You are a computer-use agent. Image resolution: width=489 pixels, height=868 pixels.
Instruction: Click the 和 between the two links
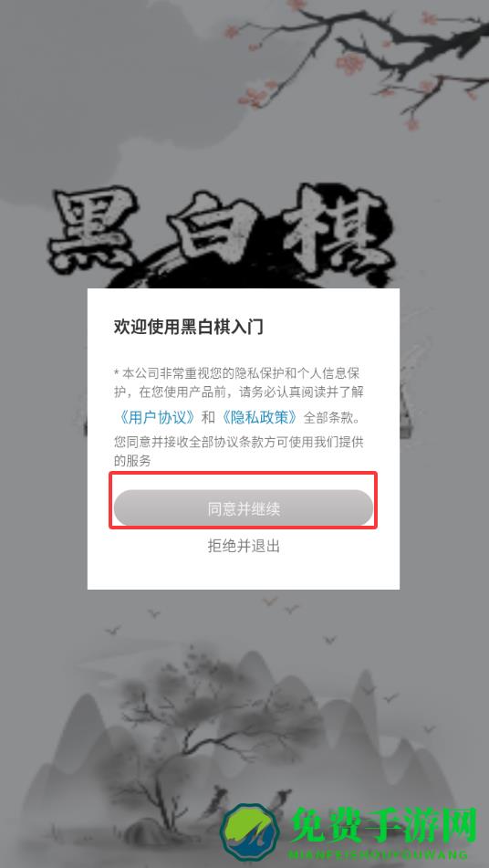point(208,417)
